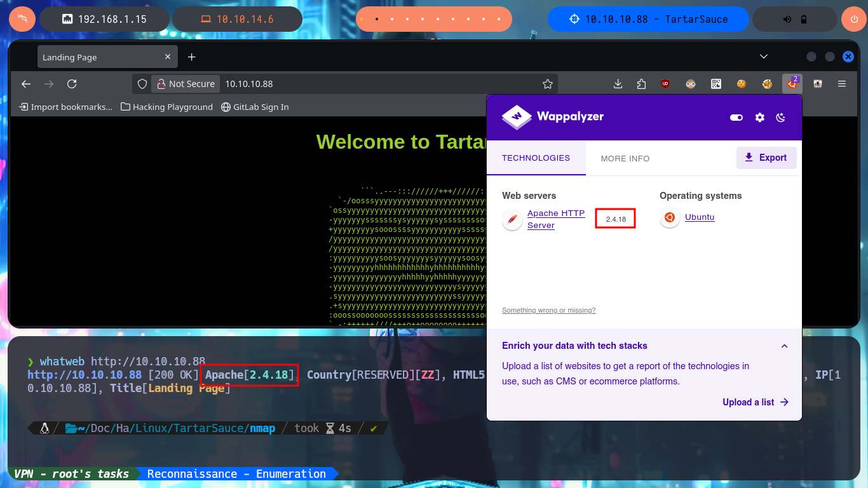The height and width of the screenshot is (488, 868).
Task: Select the Landing Page browser tab
Action: coord(106,57)
